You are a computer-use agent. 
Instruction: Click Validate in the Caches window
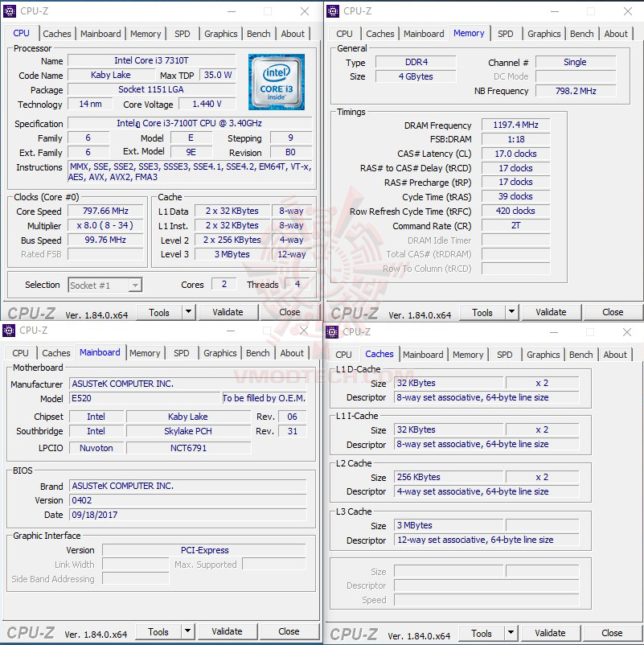coord(550,633)
